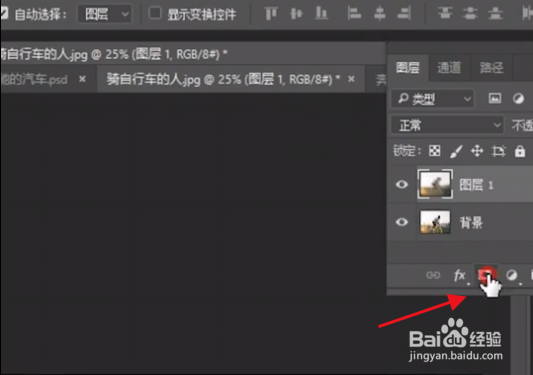Create new fill or adjustment layer icon
The image size is (533, 375).
(512, 275)
